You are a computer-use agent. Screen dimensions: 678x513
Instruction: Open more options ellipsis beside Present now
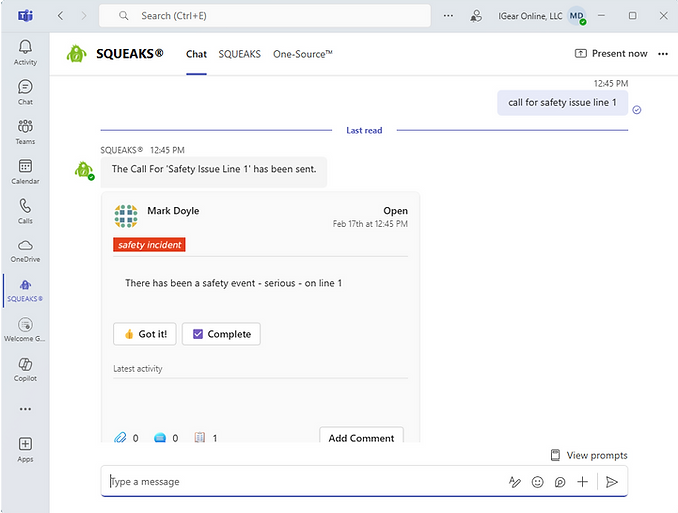tap(663, 54)
